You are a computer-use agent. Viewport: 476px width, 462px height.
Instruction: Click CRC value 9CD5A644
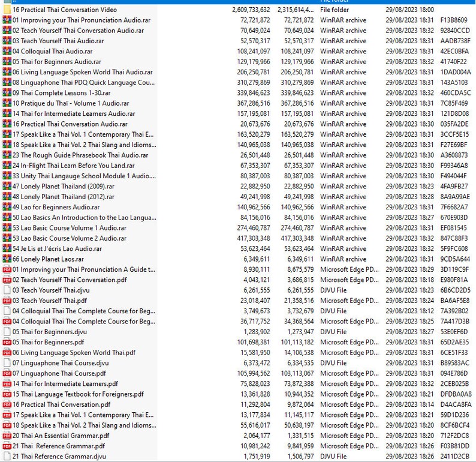(455, 259)
